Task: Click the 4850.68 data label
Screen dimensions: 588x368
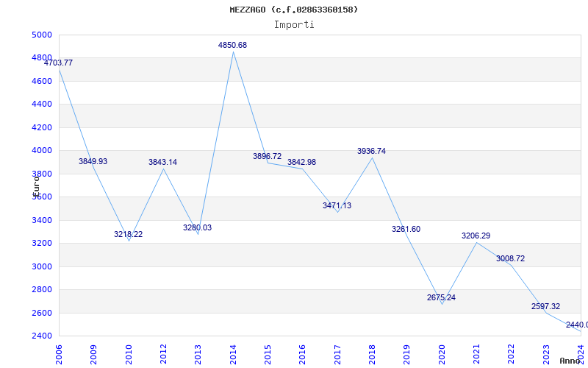Action: (x=232, y=45)
